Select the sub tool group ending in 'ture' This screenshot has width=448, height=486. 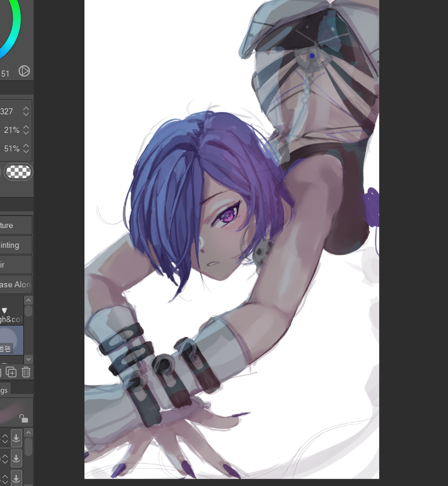(16, 225)
